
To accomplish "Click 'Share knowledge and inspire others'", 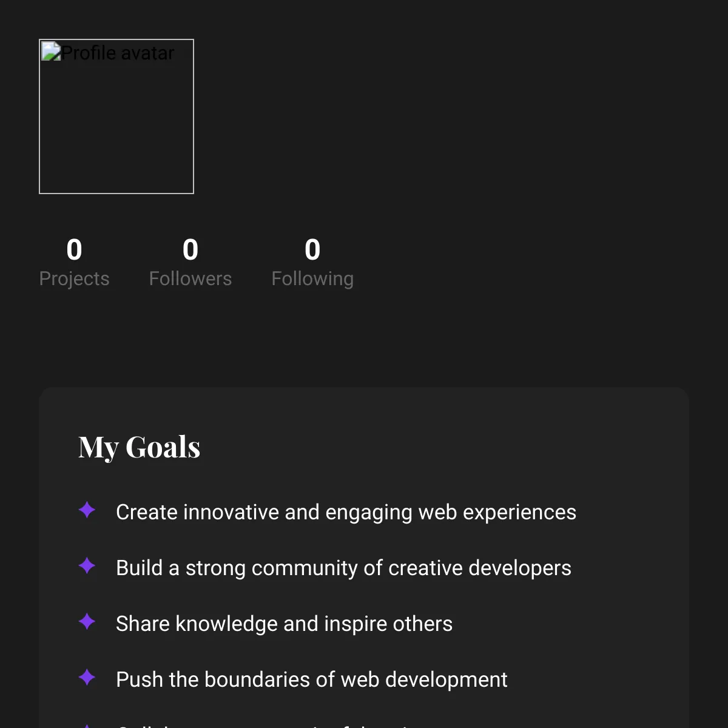I will coord(284,624).
